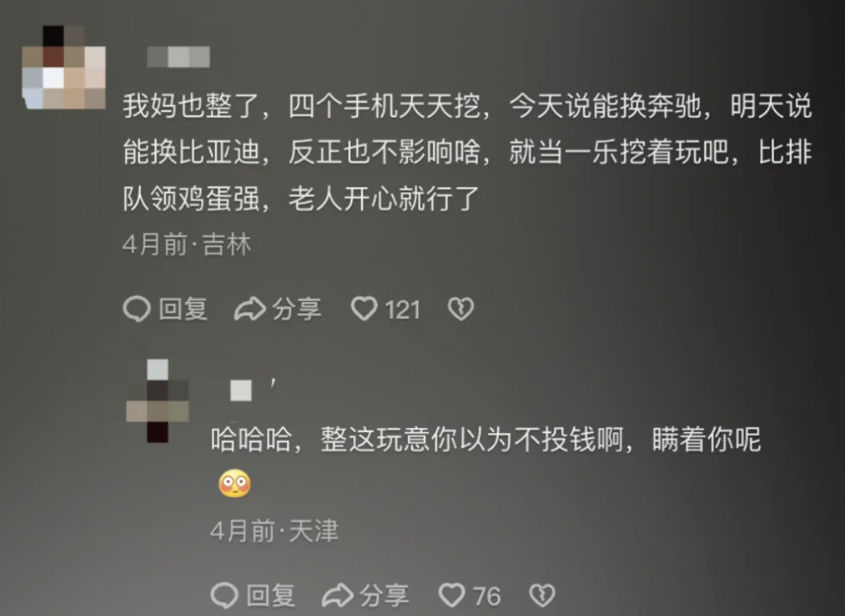The image size is (845, 616).
Task: Tap the share arrow icon on the Tianjin reply
Action: tap(338, 595)
